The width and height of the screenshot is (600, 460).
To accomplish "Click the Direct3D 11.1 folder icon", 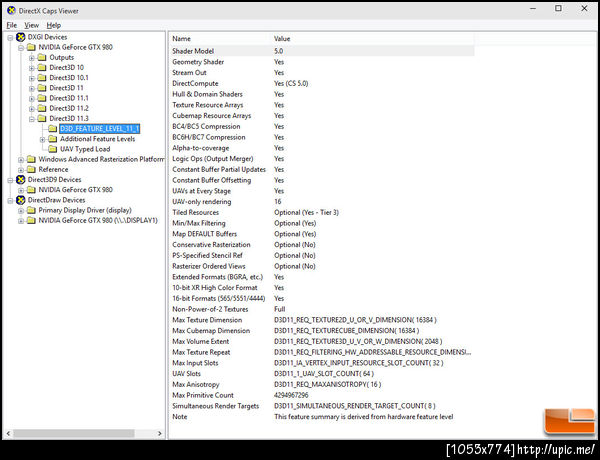I will [x=42, y=98].
